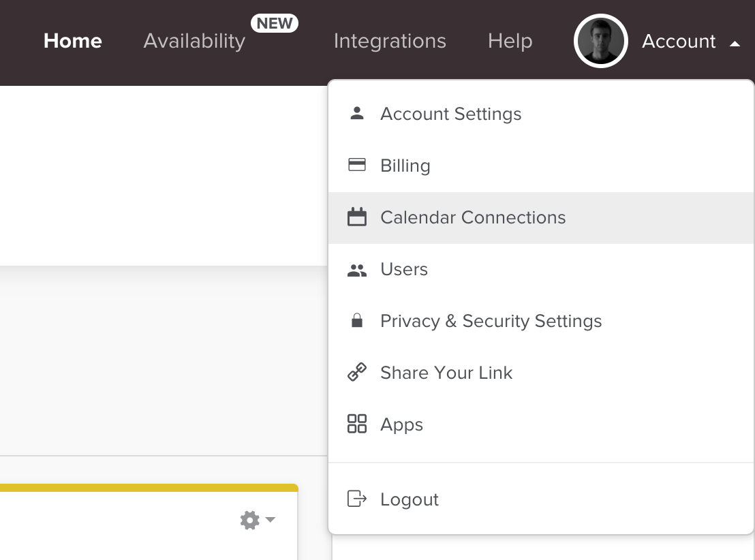Viewport: 755px width, 560px height.
Task: Click the chain link Share icon
Action: [356, 373]
